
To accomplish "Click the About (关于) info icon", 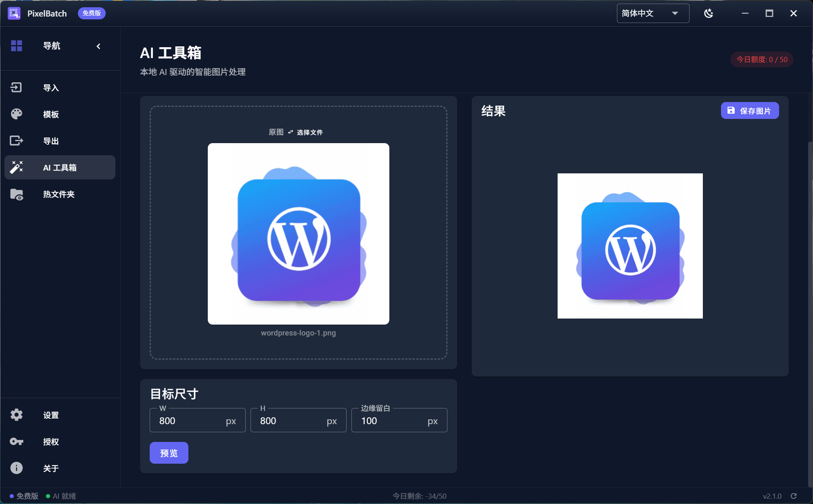I will 17,468.
